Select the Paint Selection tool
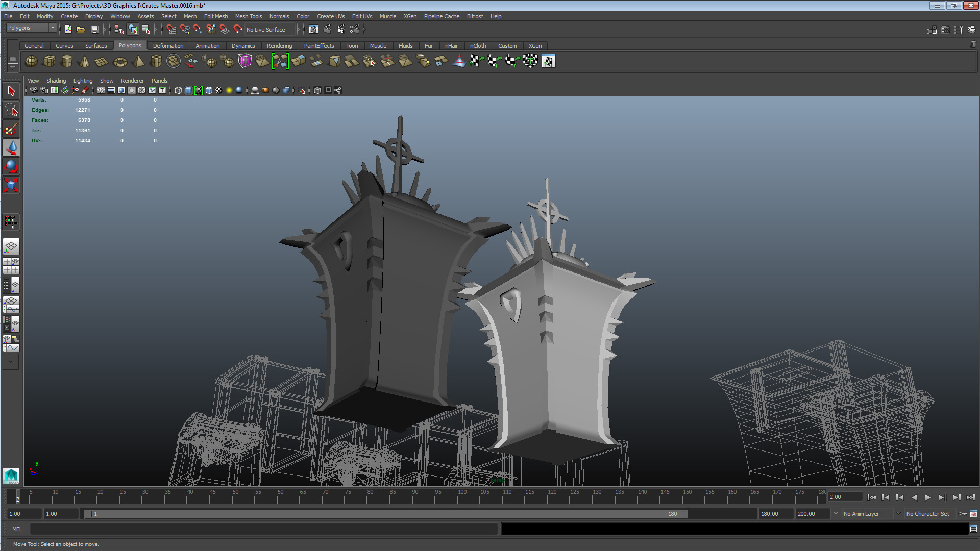The image size is (980, 551). [11, 129]
